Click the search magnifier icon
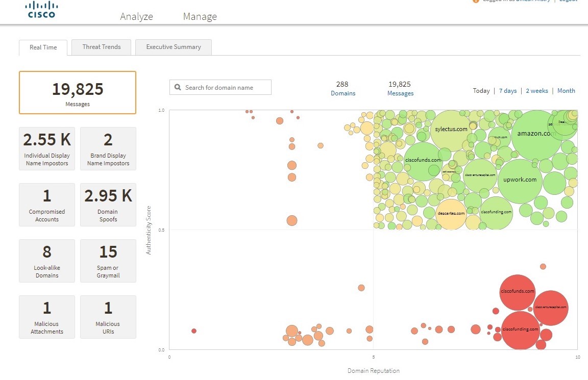Viewport: 588px width, 380px height. (x=178, y=87)
